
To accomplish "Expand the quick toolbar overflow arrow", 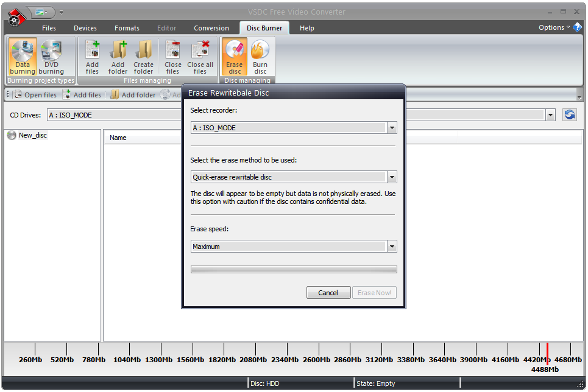I will 579,97.
